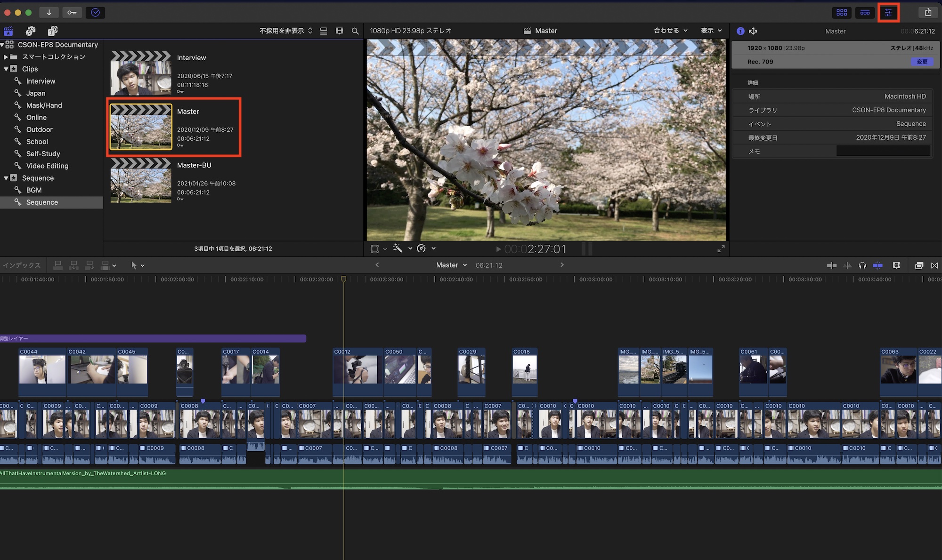Image resolution: width=942 pixels, height=560 pixels.
Task: Open the photos and audio sidebar
Action: [31, 31]
